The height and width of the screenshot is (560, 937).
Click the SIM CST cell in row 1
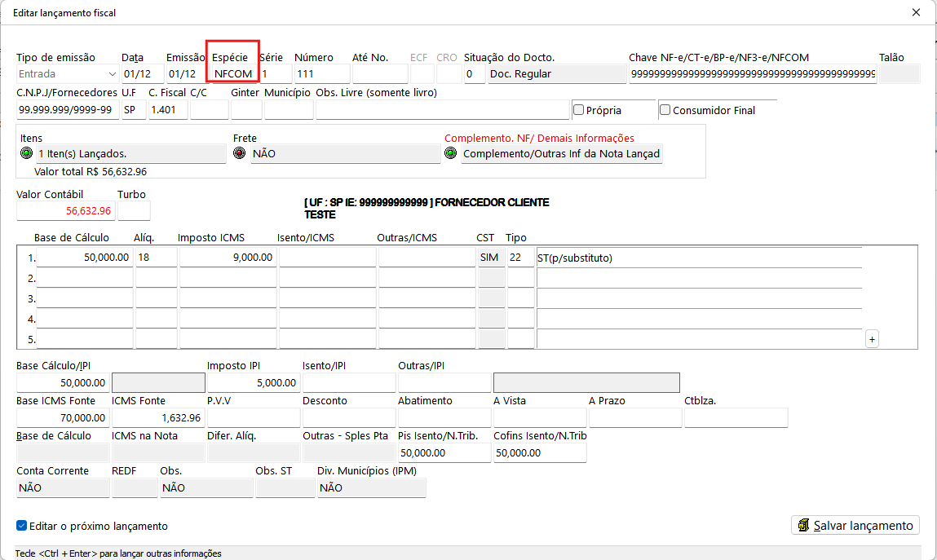(491, 258)
